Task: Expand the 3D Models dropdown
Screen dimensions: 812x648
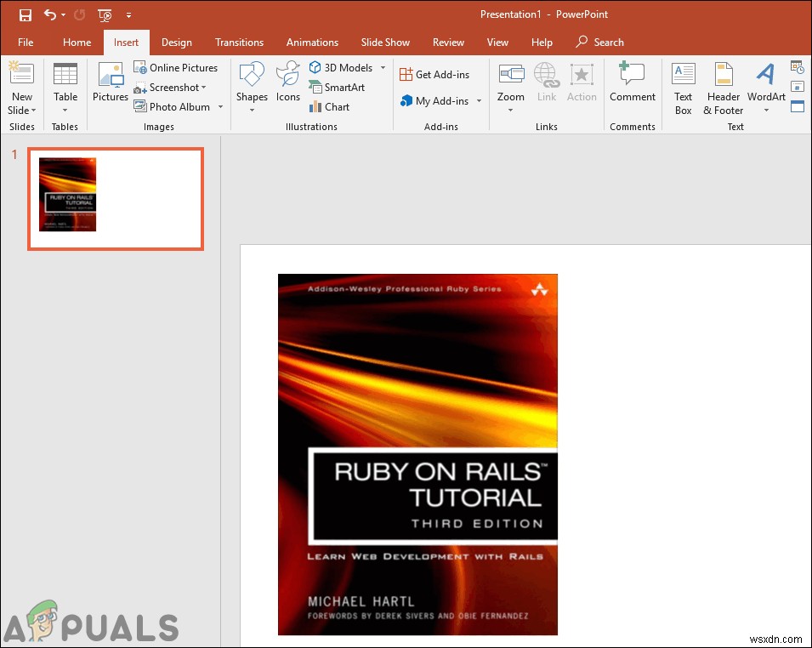Action: (x=383, y=67)
